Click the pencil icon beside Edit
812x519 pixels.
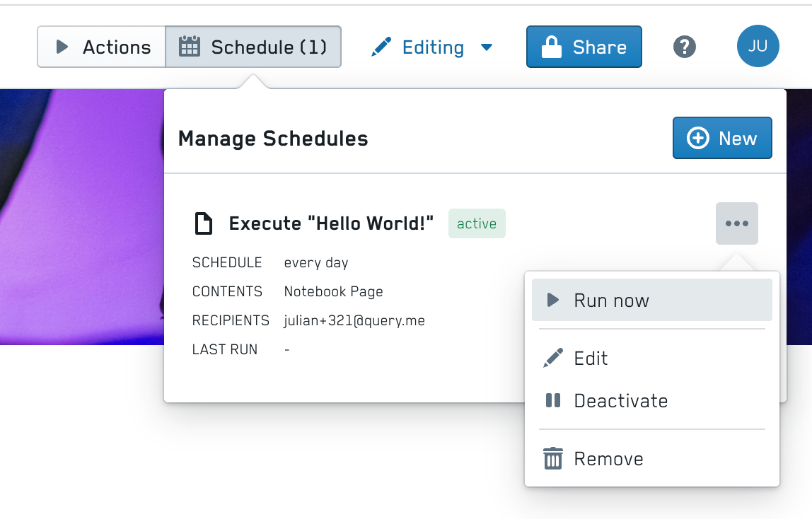[552, 358]
